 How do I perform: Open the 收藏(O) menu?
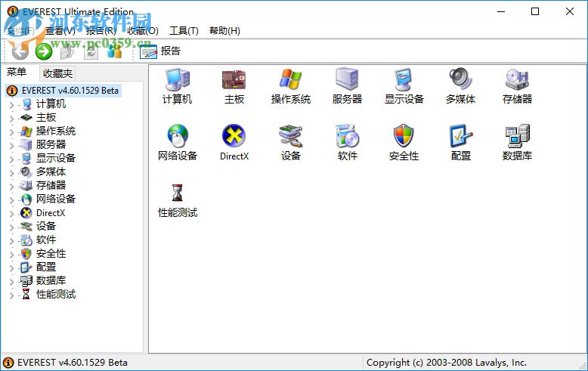143,31
